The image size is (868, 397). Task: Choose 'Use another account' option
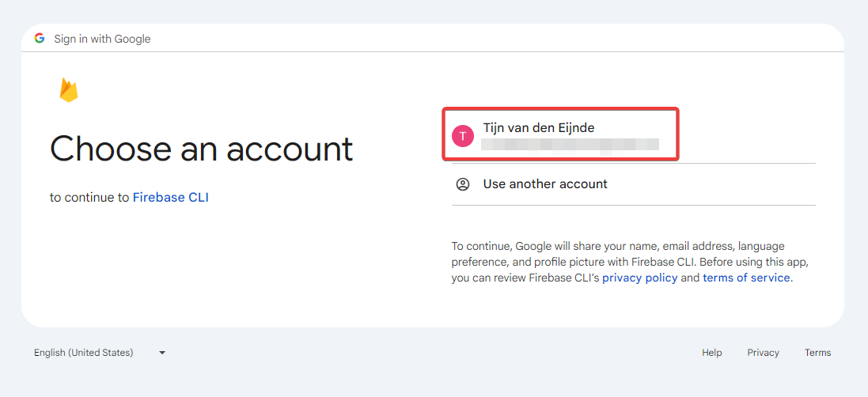545,184
